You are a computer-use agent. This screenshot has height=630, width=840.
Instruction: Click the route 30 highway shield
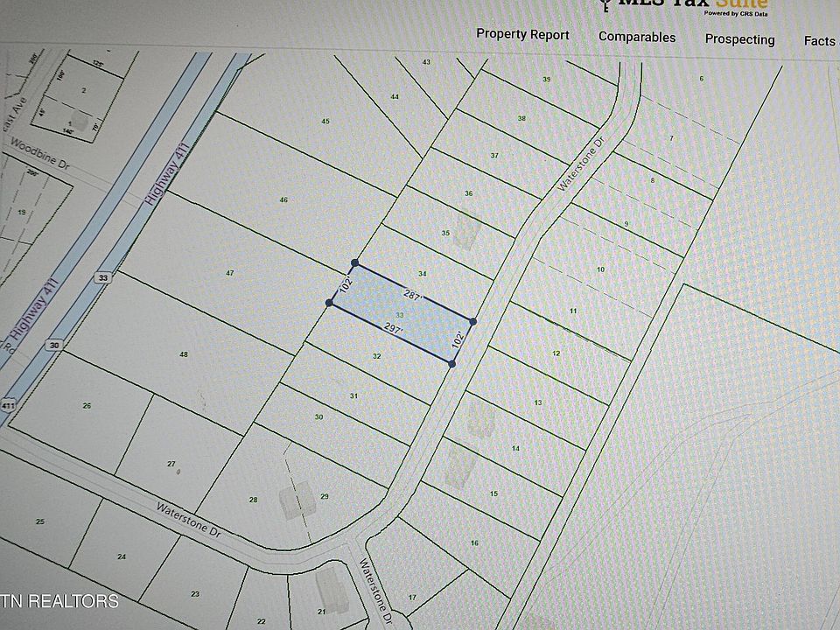point(54,345)
